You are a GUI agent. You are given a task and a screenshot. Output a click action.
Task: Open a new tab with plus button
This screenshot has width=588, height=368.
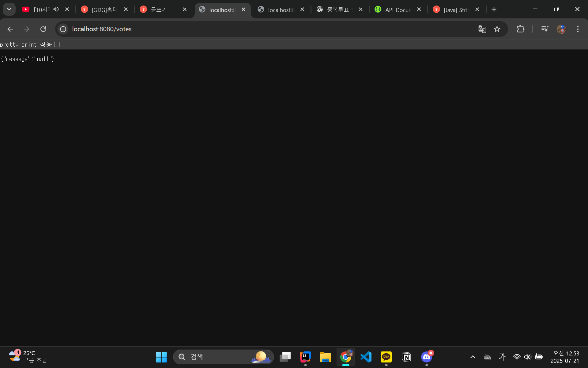pyautogui.click(x=494, y=10)
